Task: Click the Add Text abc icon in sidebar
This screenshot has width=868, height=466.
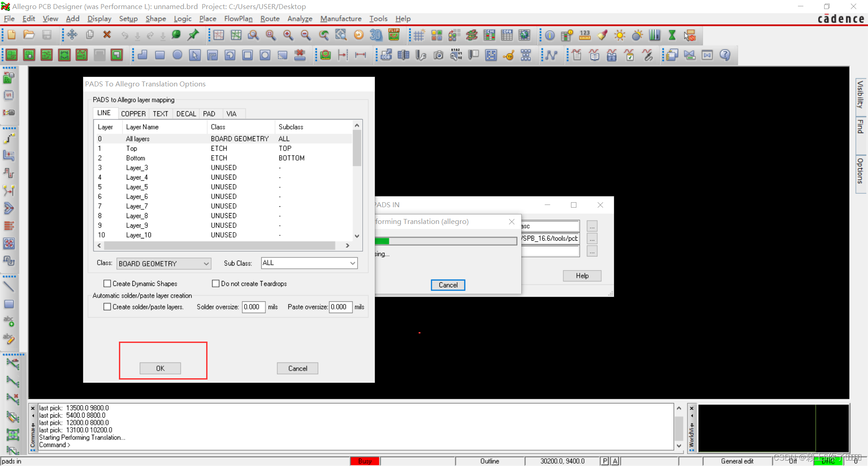Action: click(x=9, y=322)
